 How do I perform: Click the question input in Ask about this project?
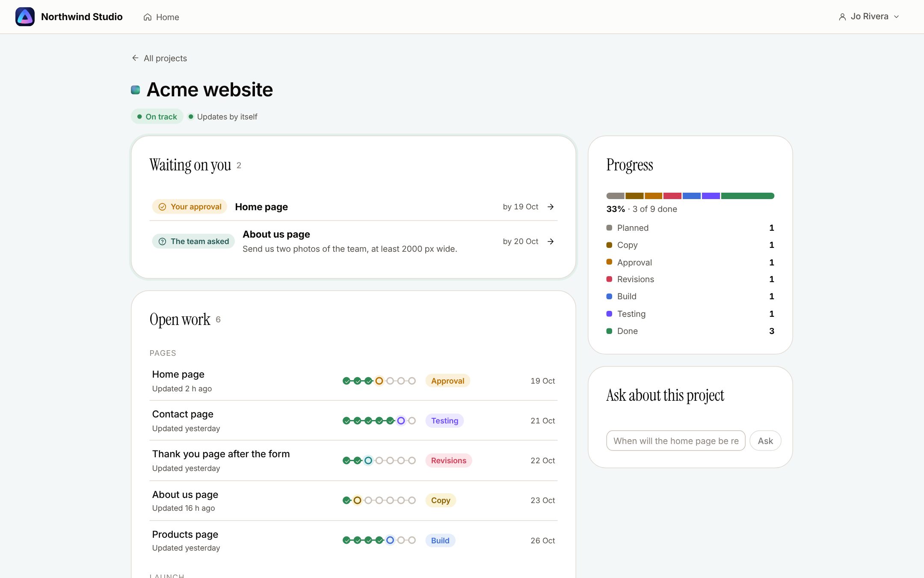[676, 441]
